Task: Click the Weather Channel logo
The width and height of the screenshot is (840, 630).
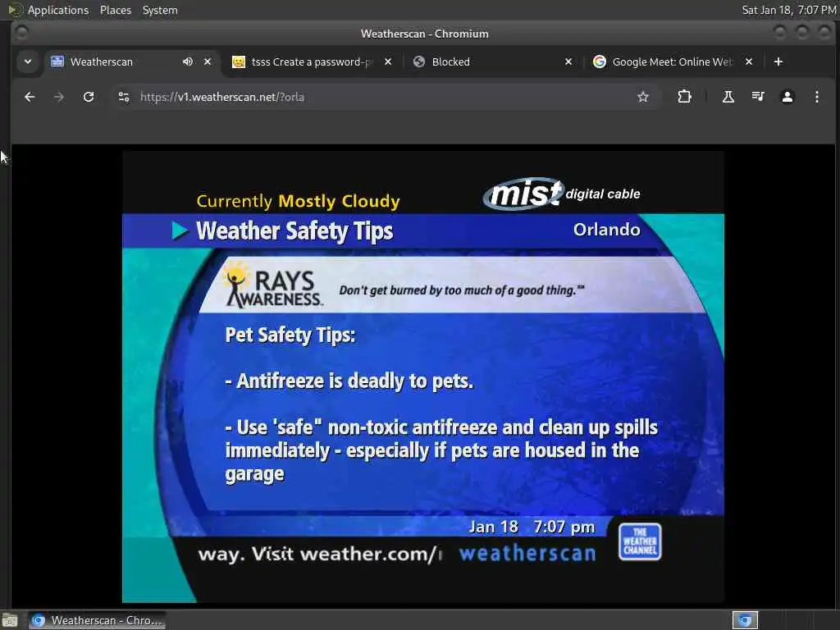Action: [640, 541]
